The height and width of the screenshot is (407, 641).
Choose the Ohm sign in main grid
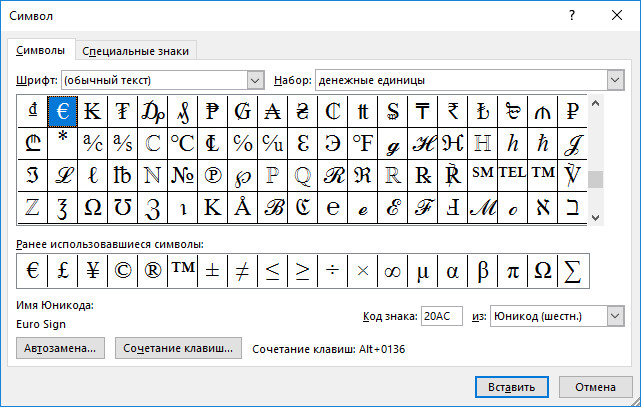pyautogui.click(x=92, y=208)
